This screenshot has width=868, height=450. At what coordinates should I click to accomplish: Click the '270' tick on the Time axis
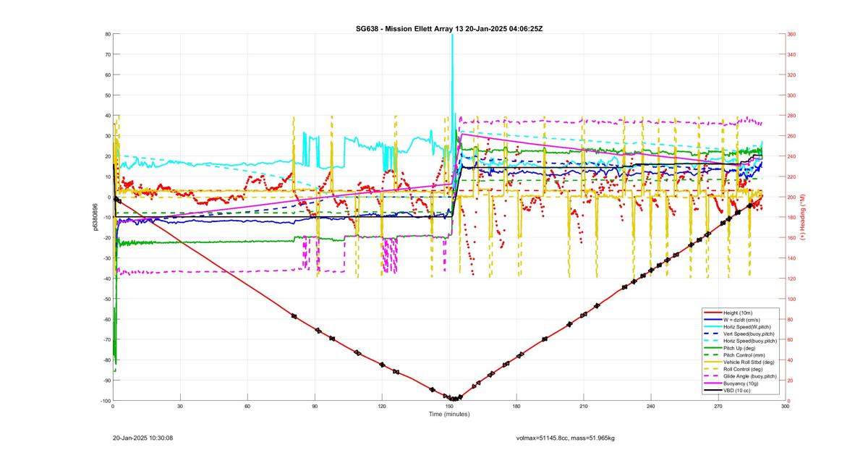718,407
